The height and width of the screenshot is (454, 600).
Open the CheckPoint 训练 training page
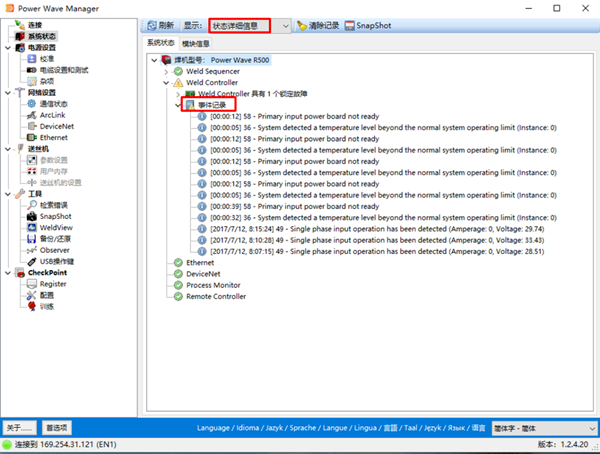click(x=47, y=306)
